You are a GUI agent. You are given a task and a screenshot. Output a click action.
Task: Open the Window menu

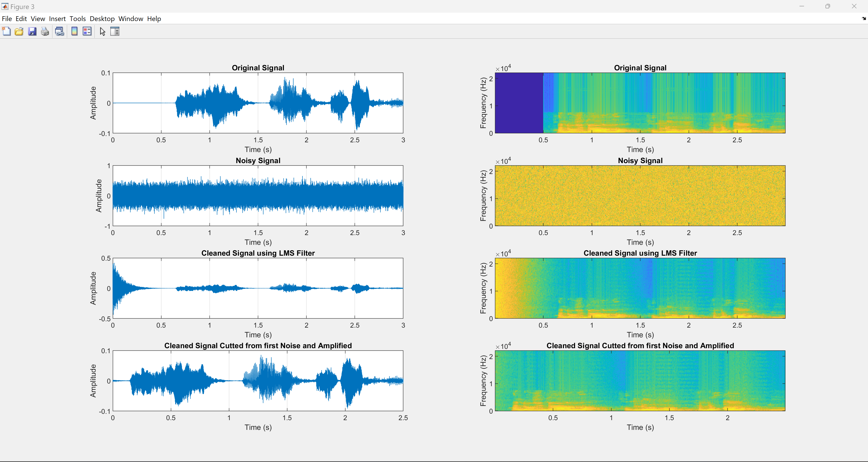point(131,19)
